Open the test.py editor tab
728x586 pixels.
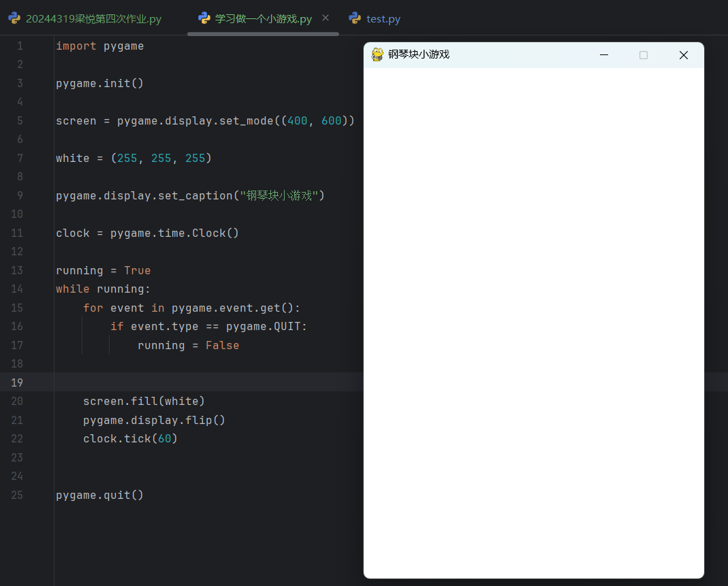pyautogui.click(x=375, y=18)
